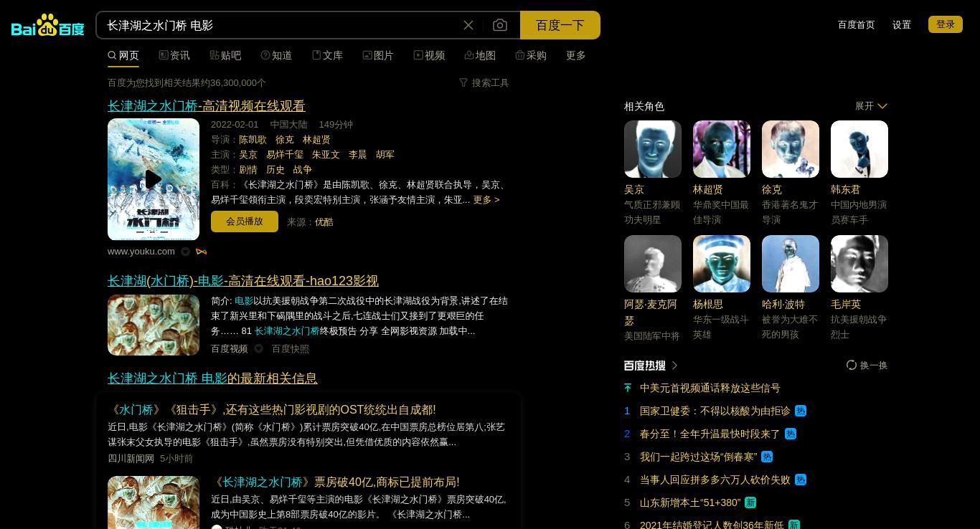This screenshot has height=529, width=980.
Task: Open source link 优酷
Action: (324, 222)
